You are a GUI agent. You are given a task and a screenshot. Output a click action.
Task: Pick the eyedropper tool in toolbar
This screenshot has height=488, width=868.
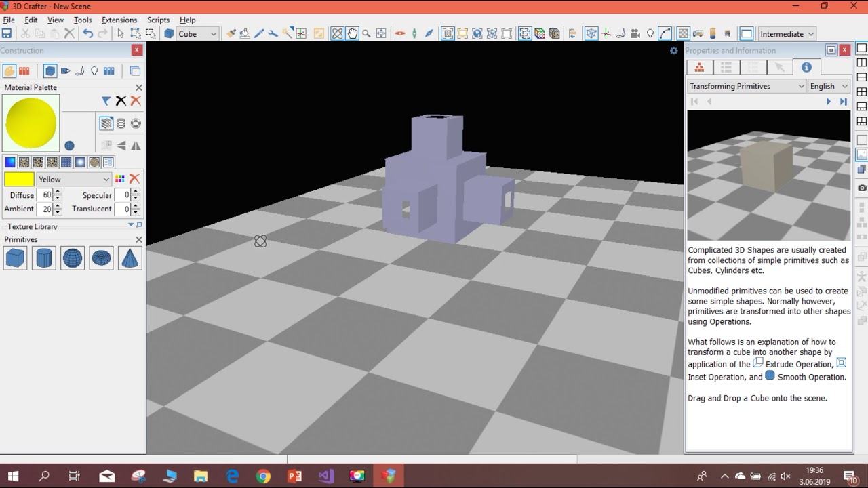(259, 33)
